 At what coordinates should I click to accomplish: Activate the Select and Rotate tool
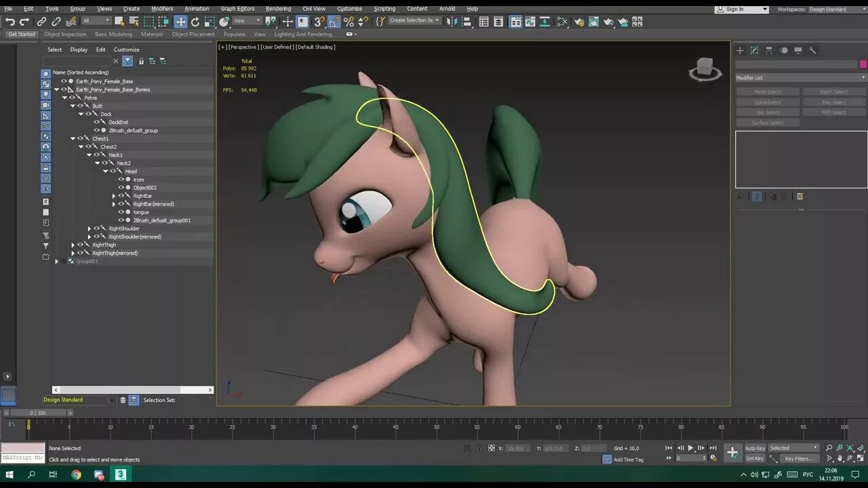pyautogui.click(x=195, y=22)
